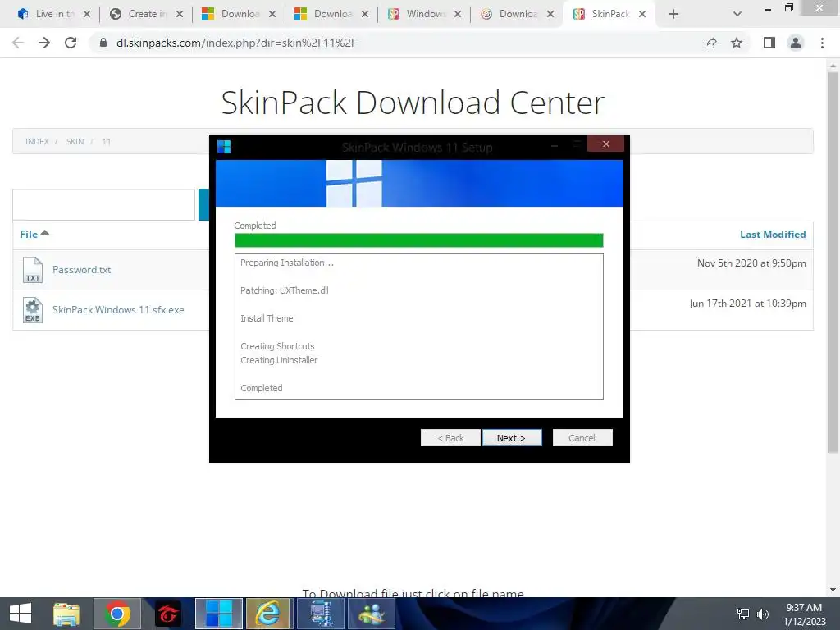This screenshot has height=630, width=840.
Task: Click 'Patching: UXTheme.dll' log line
Action: point(285,290)
